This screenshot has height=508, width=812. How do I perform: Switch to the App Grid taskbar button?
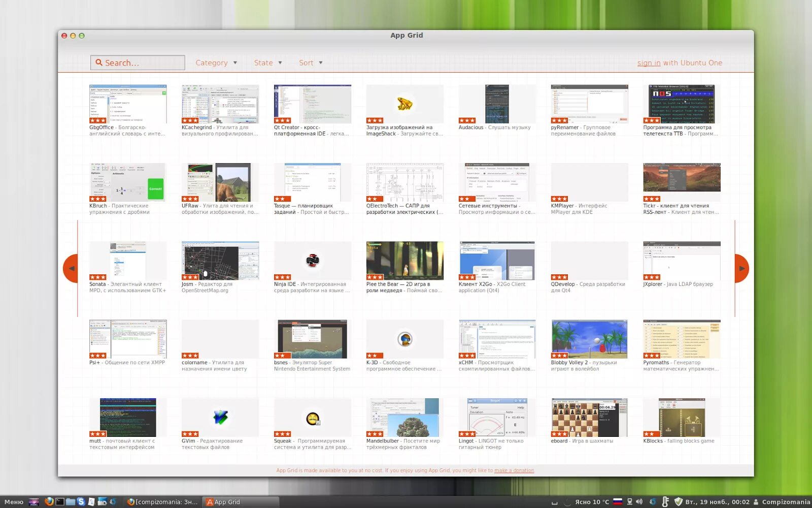pyautogui.click(x=241, y=502)
